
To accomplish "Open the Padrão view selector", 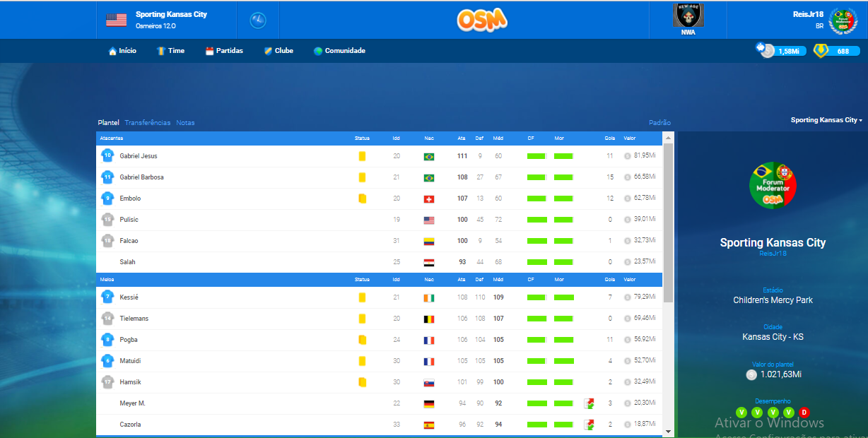I will (659, 123).
